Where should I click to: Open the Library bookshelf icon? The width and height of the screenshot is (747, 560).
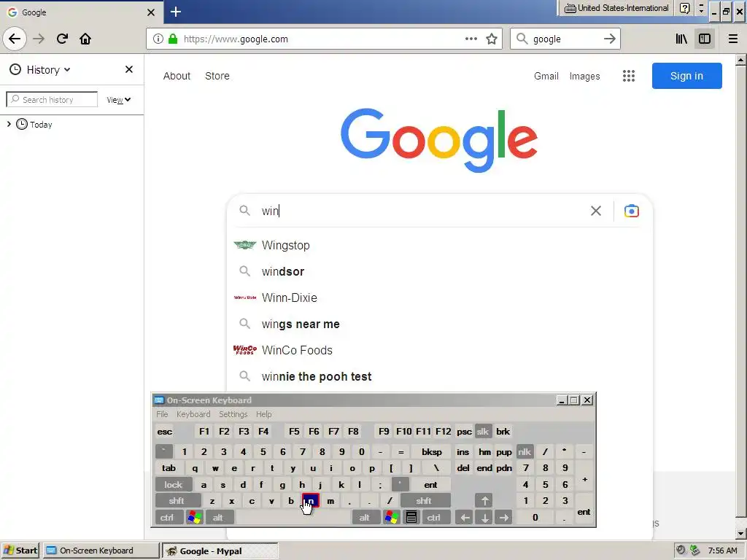coord(681,39)
